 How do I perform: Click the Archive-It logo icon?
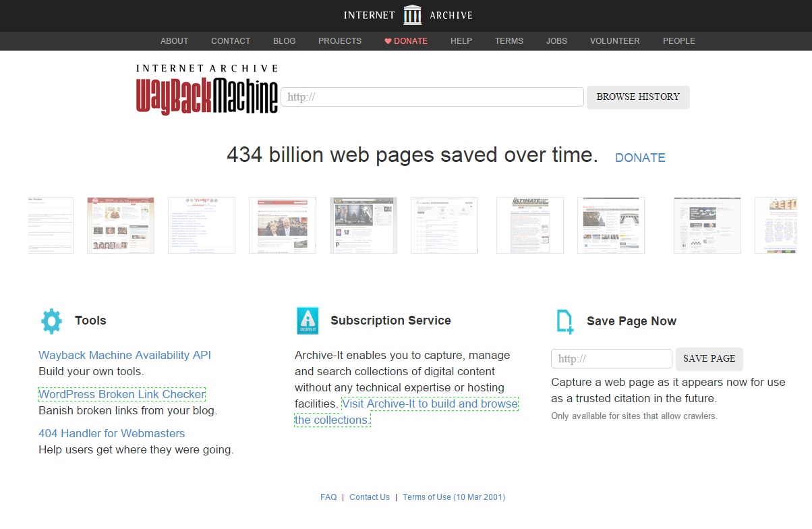click(308, 321)
